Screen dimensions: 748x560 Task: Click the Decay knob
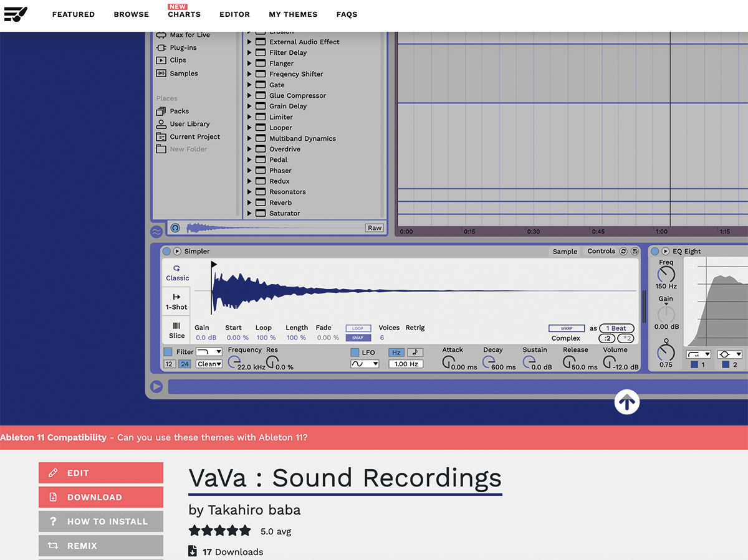(x=488, y=362)
